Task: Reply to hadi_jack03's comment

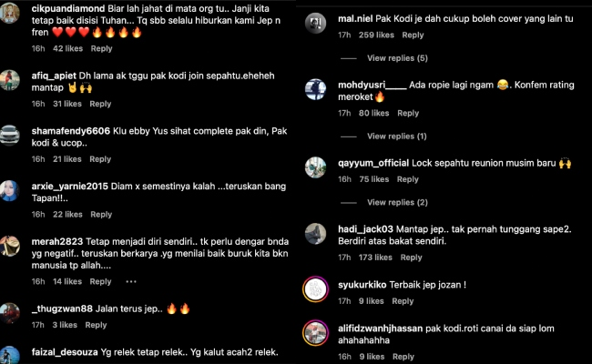Action: tap(411, 258)
